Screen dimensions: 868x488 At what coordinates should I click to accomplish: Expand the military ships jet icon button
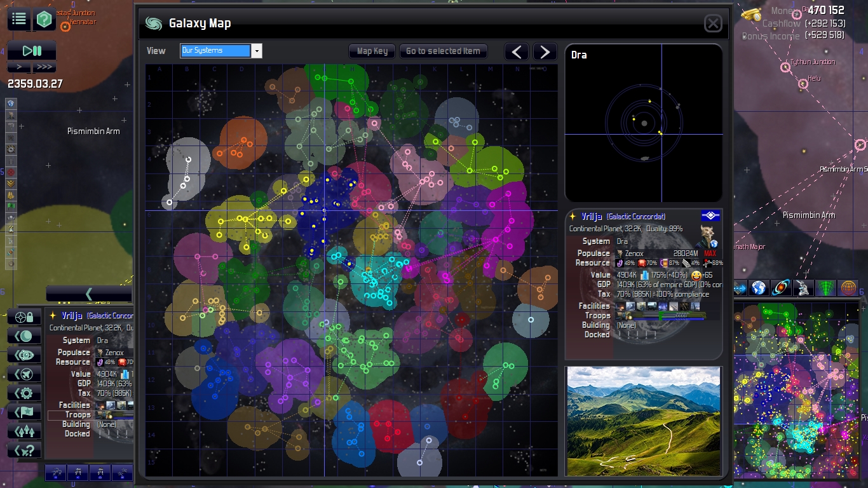24,374
